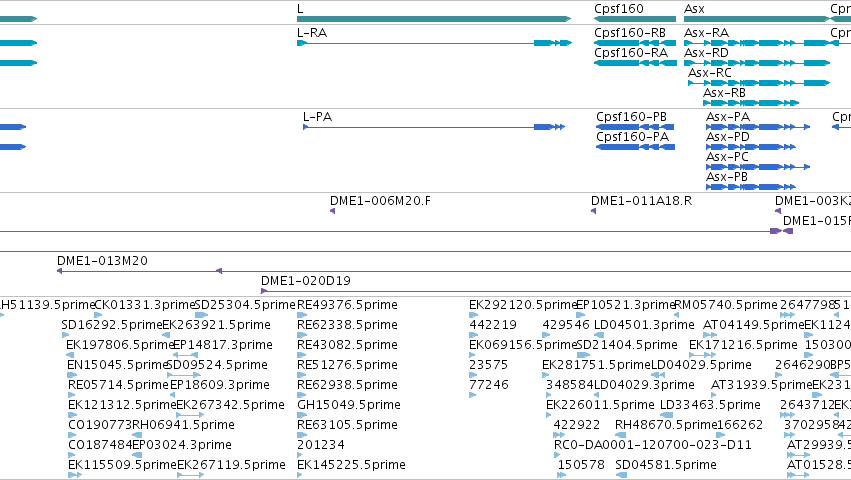Click the GH15049.5prime EST label
Viewport: 851px width, 480px height.
coord(349,405)
